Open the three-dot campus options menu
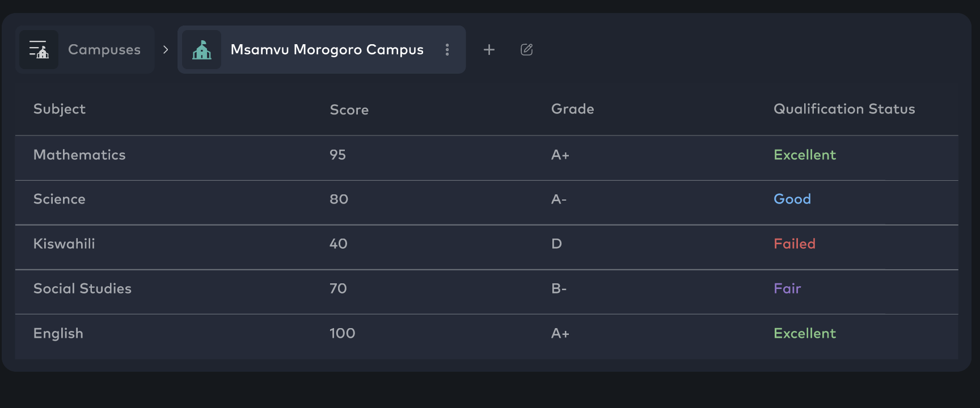This screenshot has height=408, width=980. tap(447, 50)
